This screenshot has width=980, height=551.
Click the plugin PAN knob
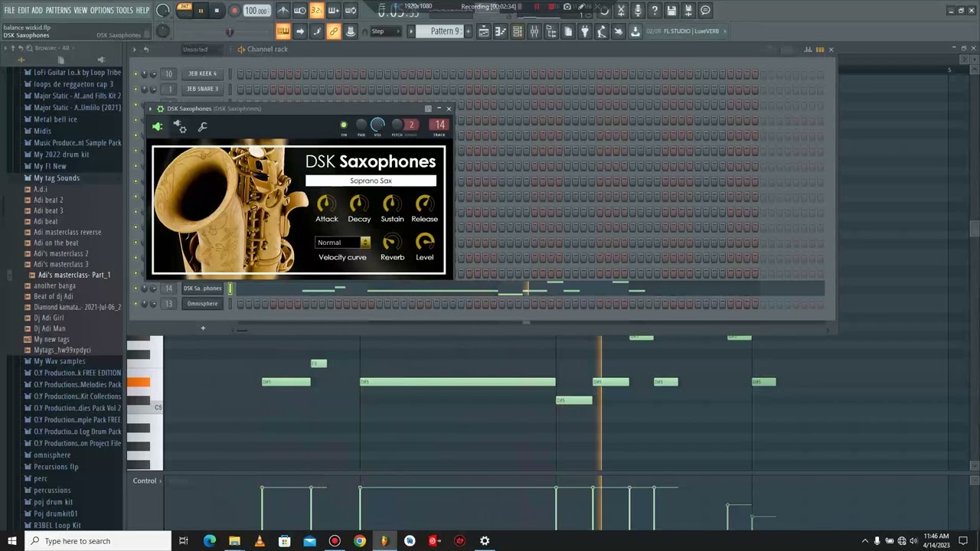point(361,125)
